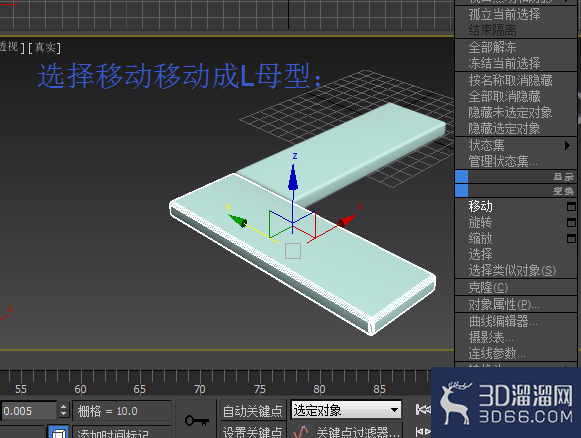Screen dimensions: 581x438
Task: Click timeline frame 75 marker
Action: coord(260,389)
